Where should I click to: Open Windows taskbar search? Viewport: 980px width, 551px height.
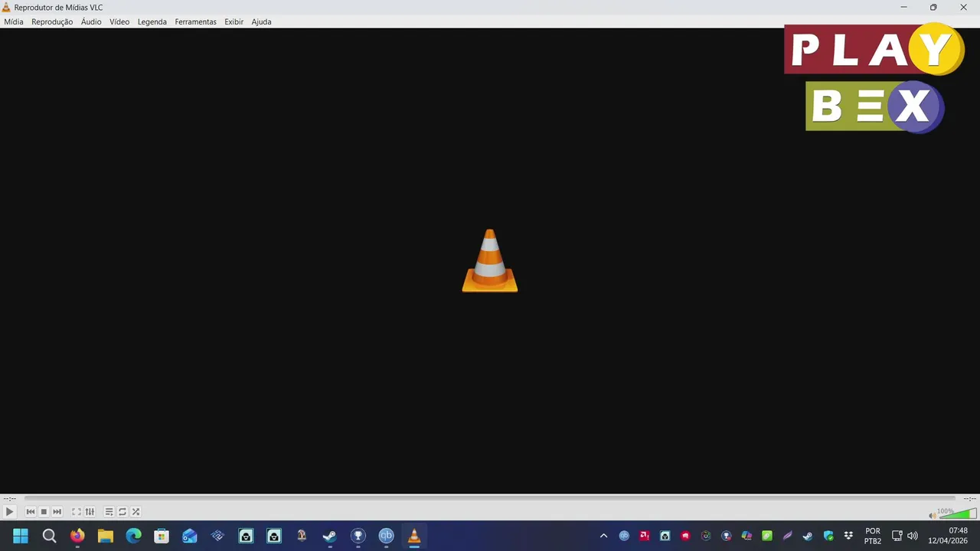pyautogui.click(x=49, y=536)
